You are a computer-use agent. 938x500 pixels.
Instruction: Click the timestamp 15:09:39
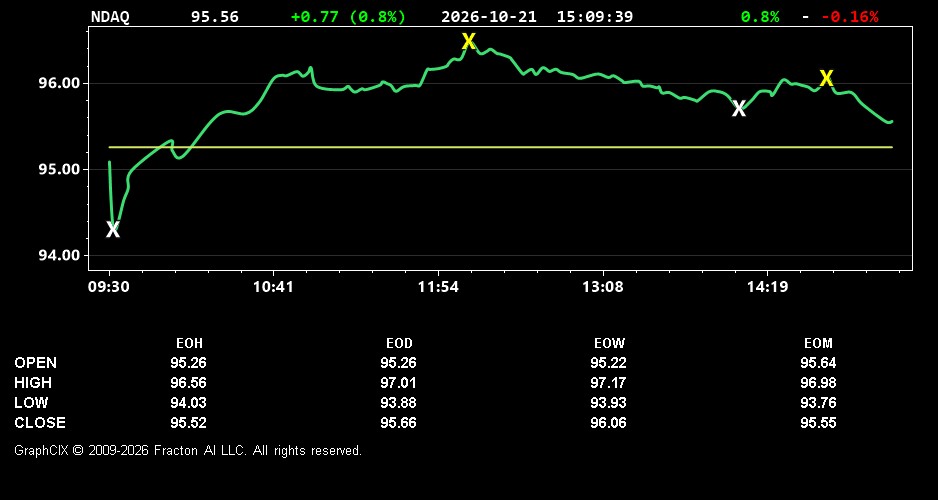[595, 17]
